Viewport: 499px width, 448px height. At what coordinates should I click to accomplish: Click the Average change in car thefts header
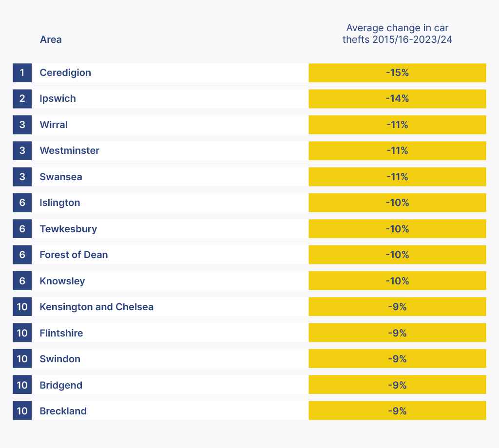click(397, 34)
